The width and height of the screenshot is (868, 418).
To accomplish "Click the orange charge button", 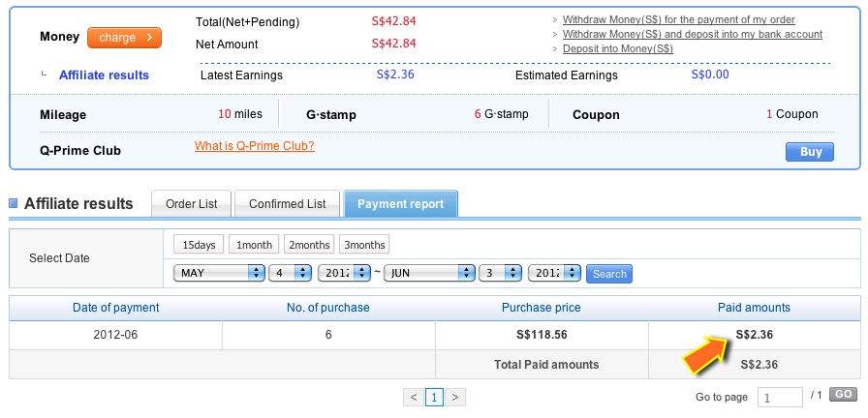I will (124, 38).
